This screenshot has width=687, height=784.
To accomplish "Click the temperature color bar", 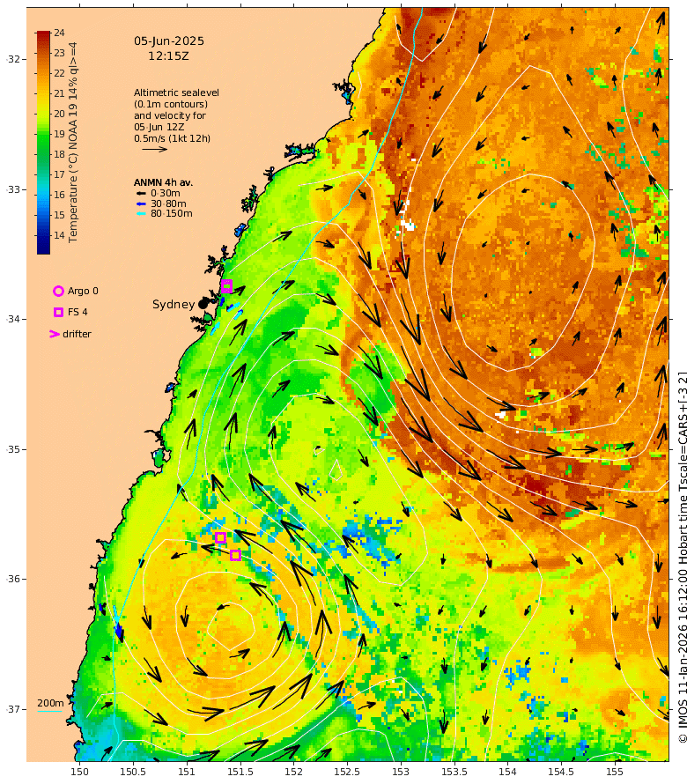I will 43,143.
